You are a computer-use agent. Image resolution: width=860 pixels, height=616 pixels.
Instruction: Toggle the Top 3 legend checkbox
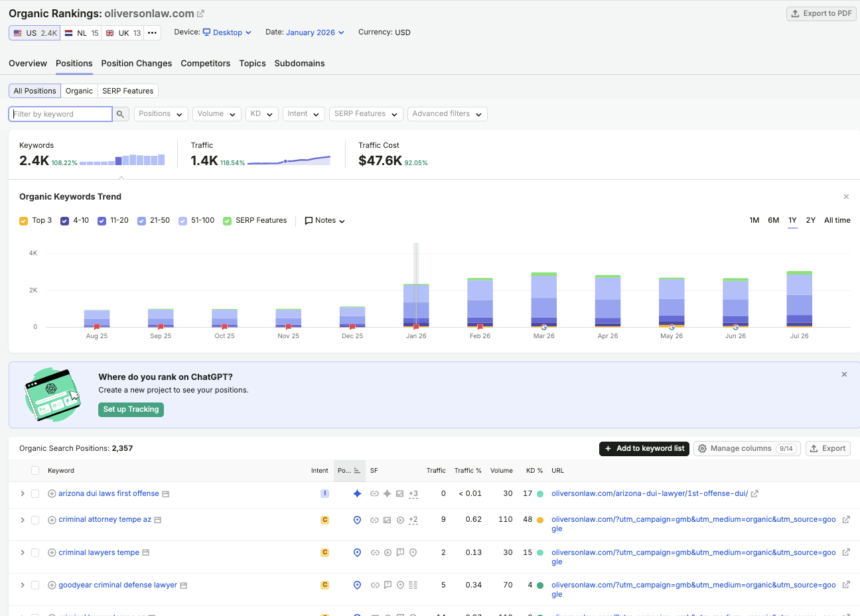23,221
